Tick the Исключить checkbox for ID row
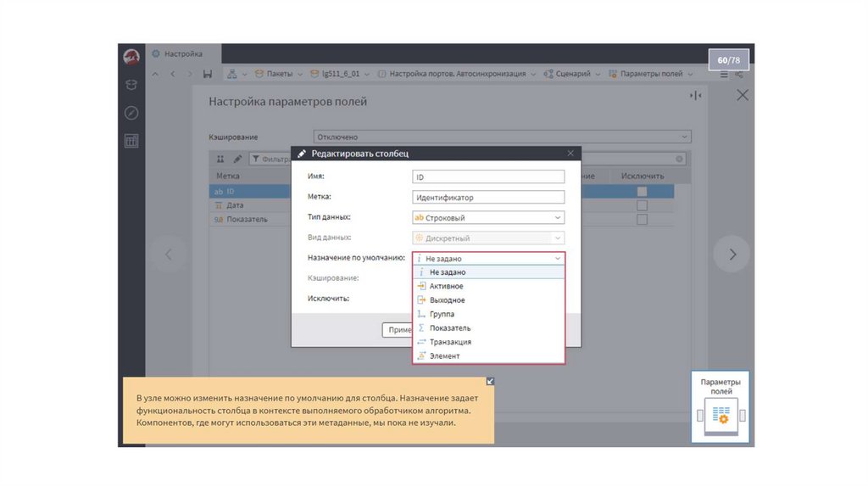Viewport: 868px width, 487px height. [642, 192]
